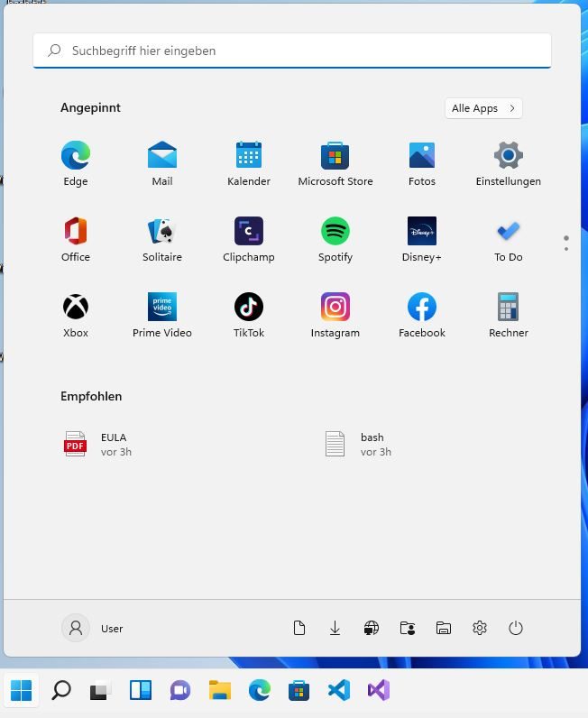Launch Visual Studio from the taskbar

tap(379, 690)
